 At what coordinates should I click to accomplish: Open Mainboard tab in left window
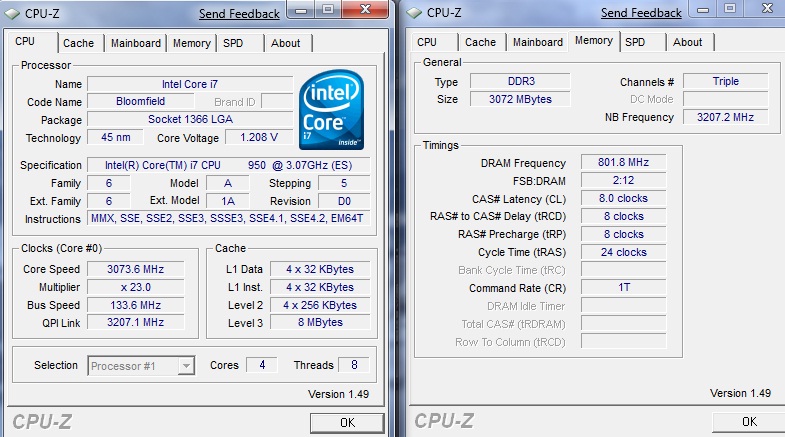point(136,44)
